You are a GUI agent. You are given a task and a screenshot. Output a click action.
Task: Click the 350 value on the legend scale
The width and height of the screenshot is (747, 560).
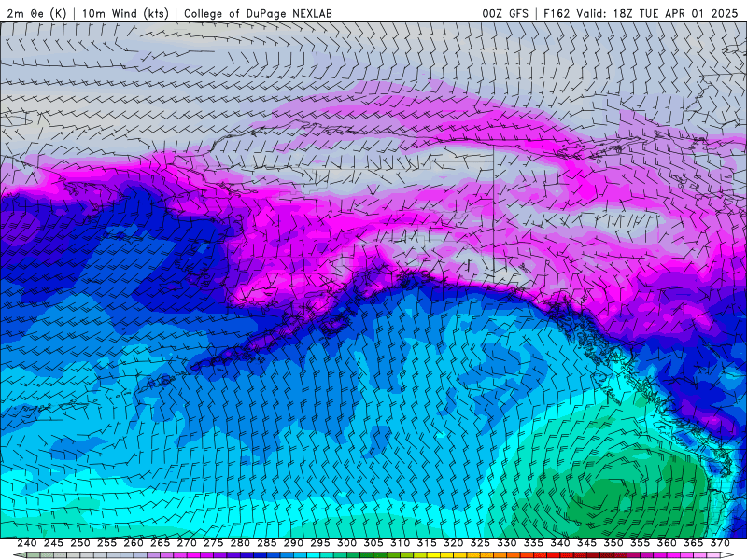pyautogui.click(x=613, y=543)
